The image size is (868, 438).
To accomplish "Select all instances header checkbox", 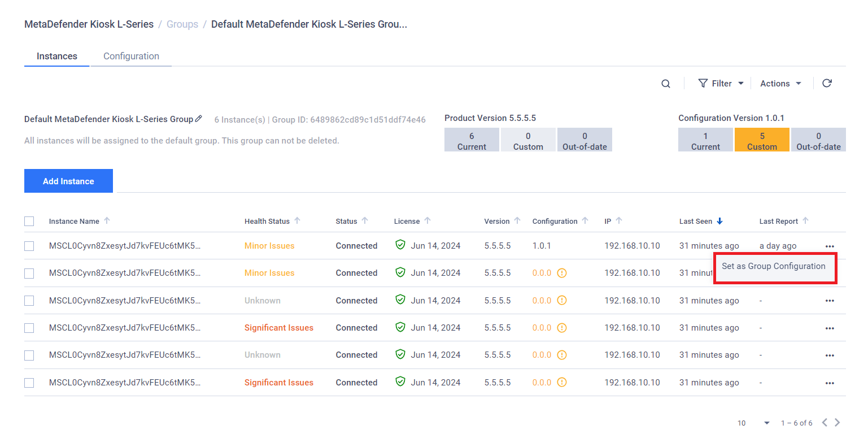I will click(x=29, y=222).
